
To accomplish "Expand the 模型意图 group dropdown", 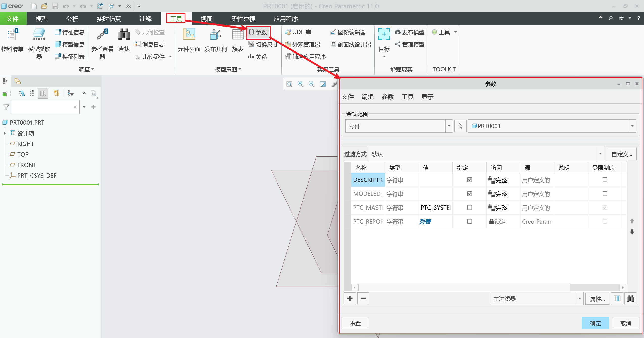I will [x=228, y=69].
